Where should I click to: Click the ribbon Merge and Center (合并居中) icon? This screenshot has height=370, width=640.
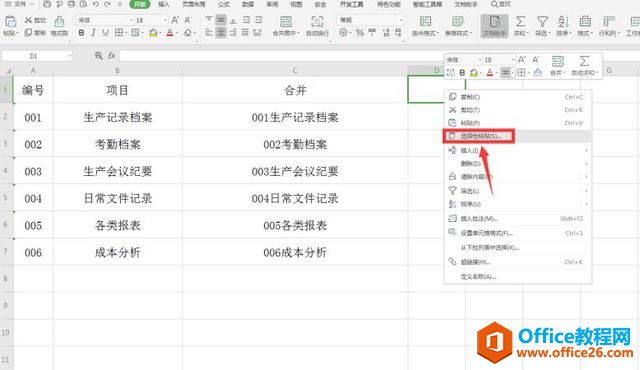(286, 22)
